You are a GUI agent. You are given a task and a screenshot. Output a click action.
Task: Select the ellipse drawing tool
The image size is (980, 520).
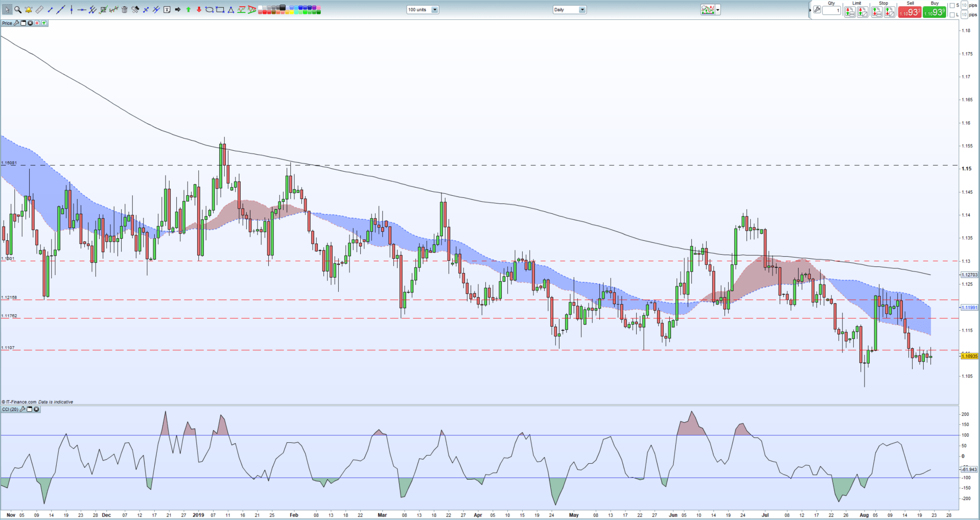coord(209,10)
